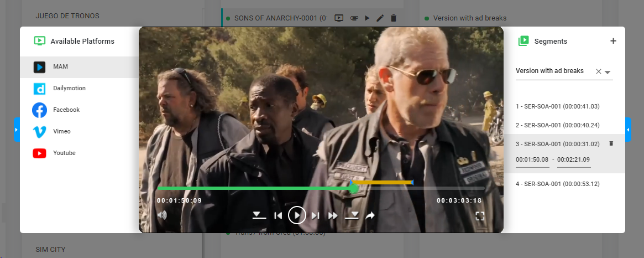Toggle fullscreen video mode

click(480, 216)
